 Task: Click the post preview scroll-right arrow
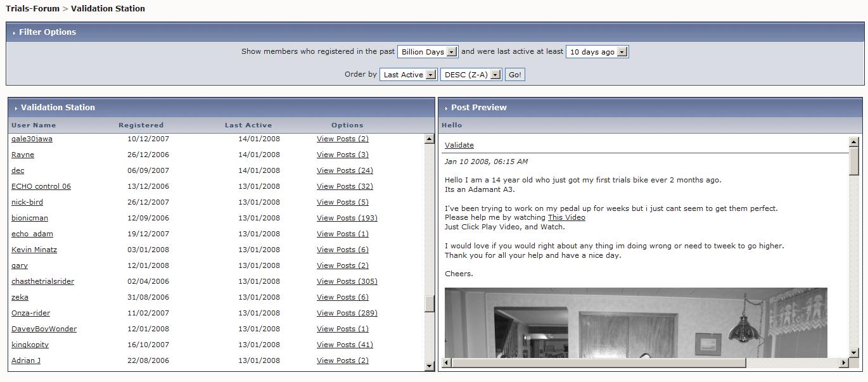[x=843, y=362]
